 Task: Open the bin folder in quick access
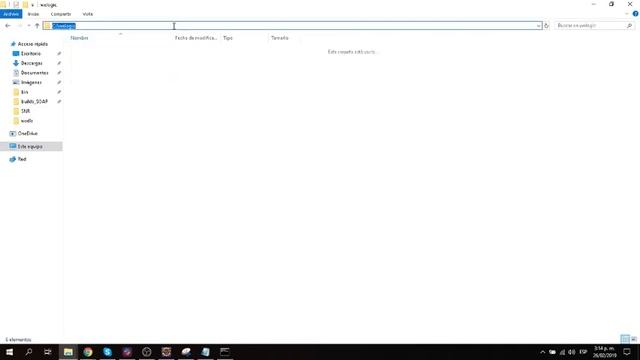(x=24, y=92)
